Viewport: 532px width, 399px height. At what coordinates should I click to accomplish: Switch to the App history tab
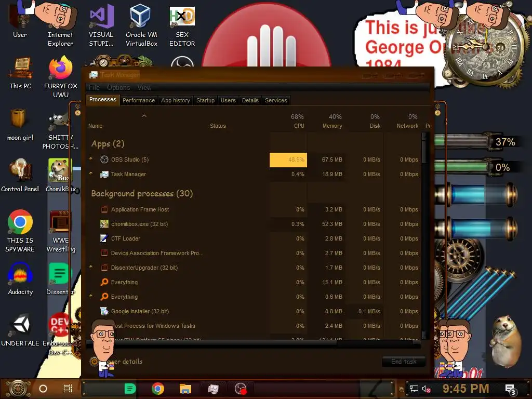coord(176,100)
